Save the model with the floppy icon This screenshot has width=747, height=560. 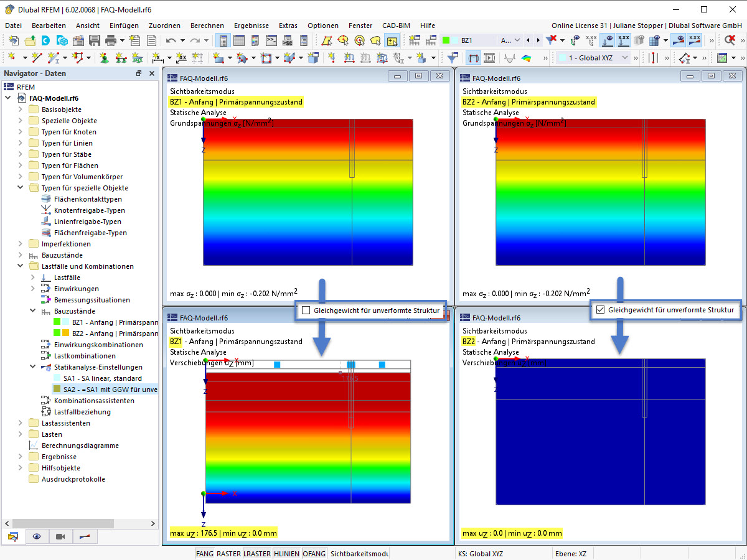point(95,40)
